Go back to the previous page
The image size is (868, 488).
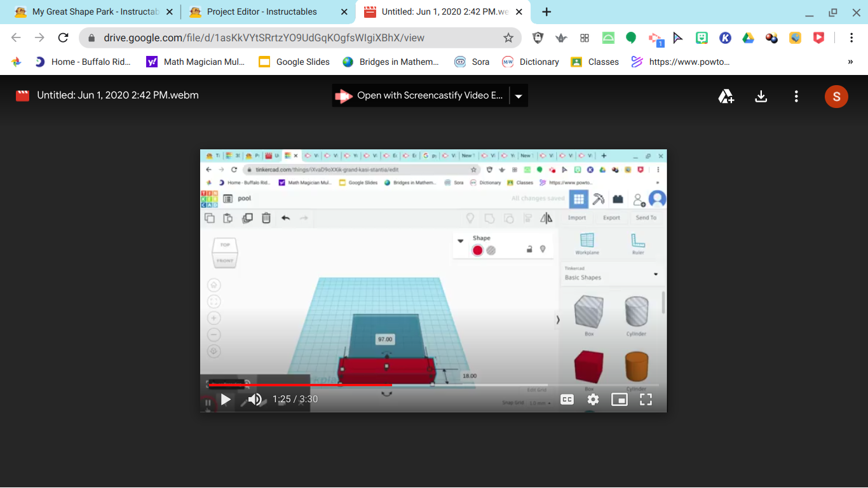[17, 37]
